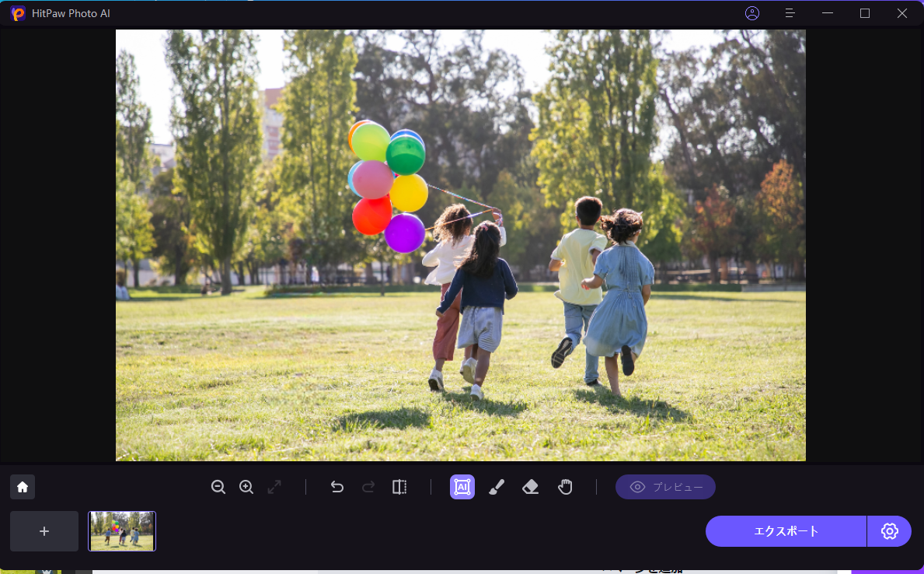Click the colorful balloons in the photo
924x574 pixels.
(389, 183)
